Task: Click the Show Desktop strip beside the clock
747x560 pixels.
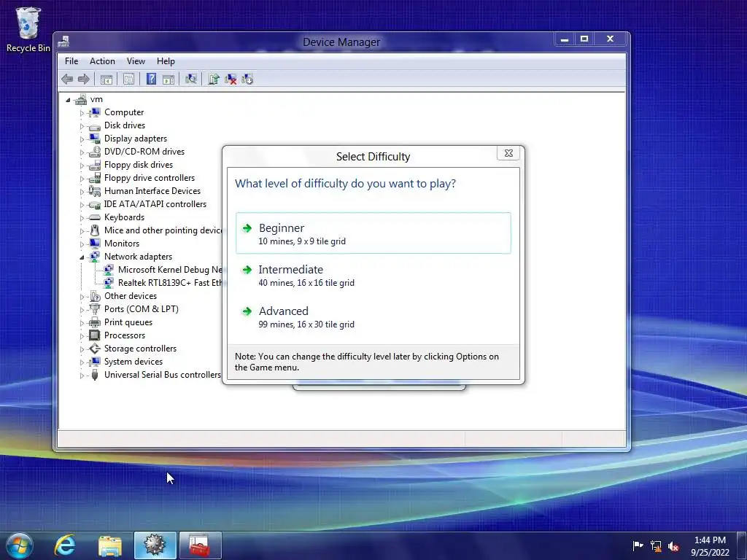Action: point(742,545)
